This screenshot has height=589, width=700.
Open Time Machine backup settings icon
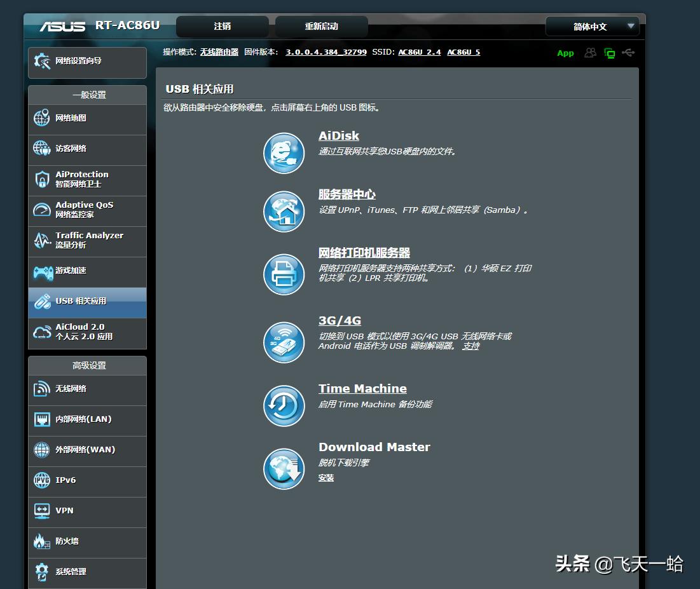[284, 405]
